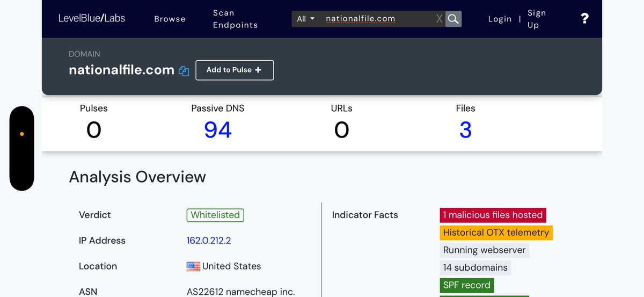
Task: Open the 3 Files count
Action: point(465,130)
